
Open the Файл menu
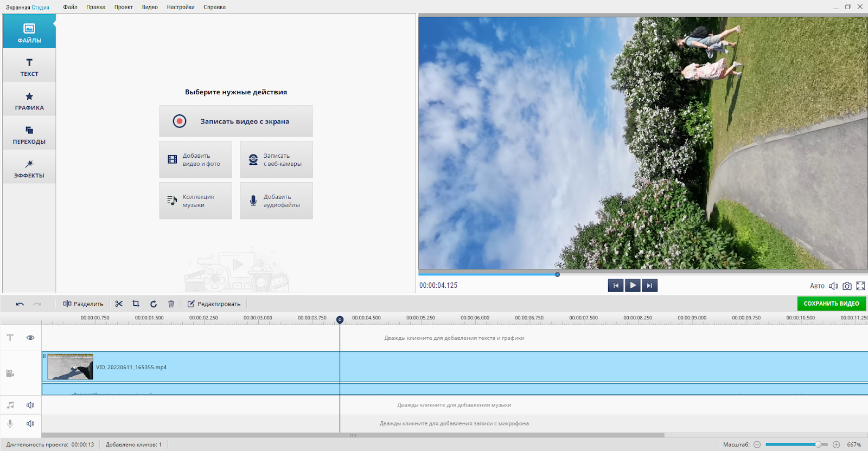pos(70,7)
